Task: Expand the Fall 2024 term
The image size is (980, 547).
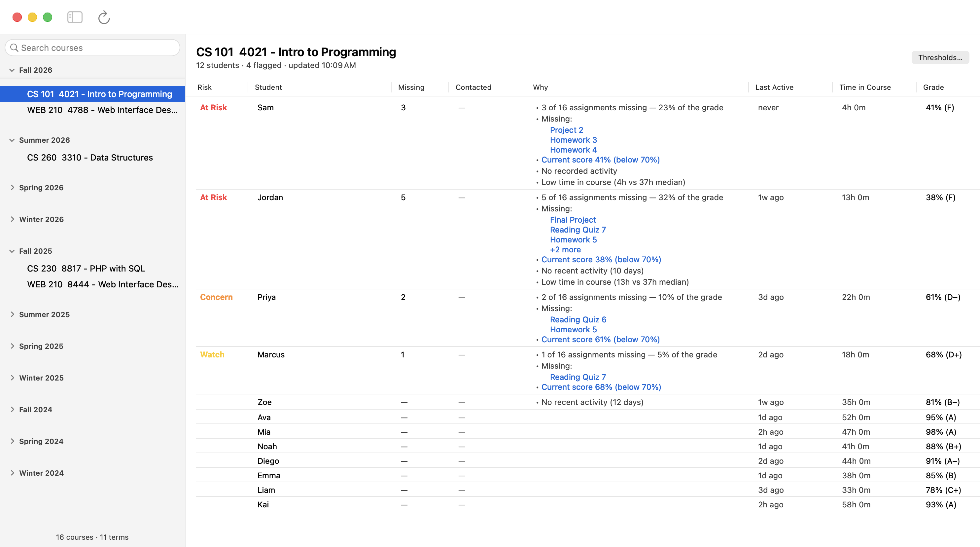Action: pyautogui.click(x=12, y=410)
